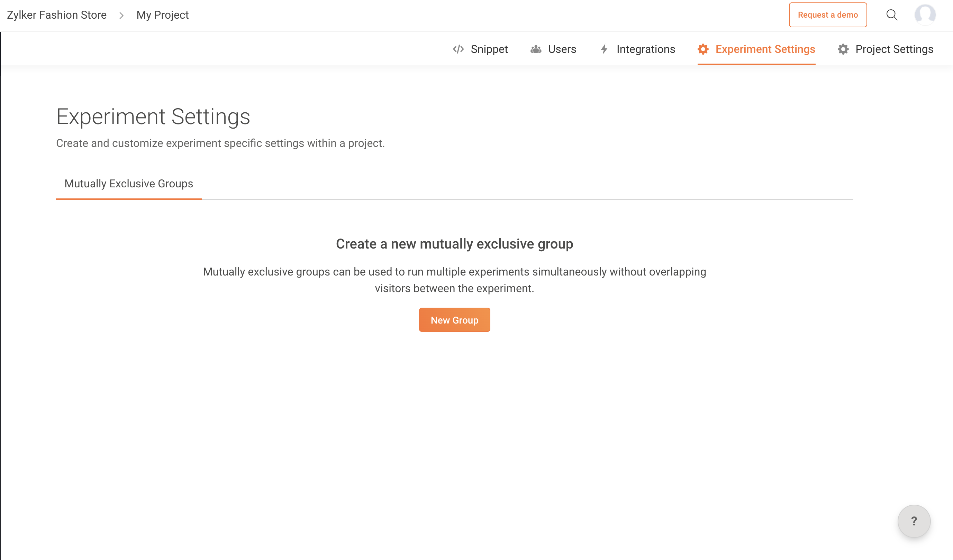Click the gray Project Settings gear icon
Screen dimensions: 953x560
point(843,49)
